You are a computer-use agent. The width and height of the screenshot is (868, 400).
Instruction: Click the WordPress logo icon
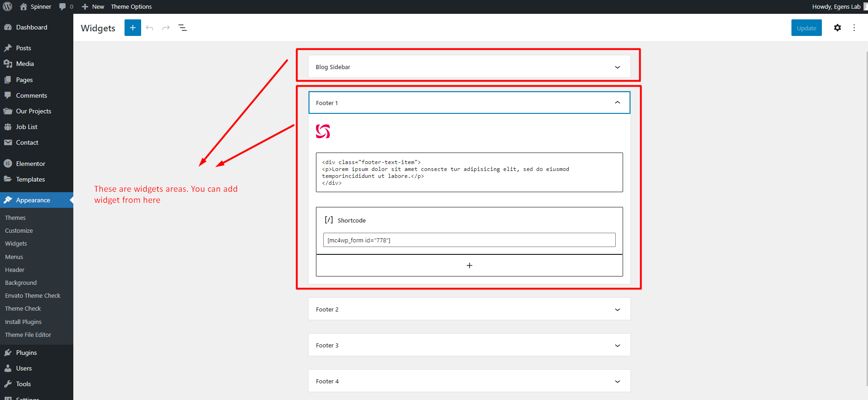pyautogui.click(x=7, y=6)
